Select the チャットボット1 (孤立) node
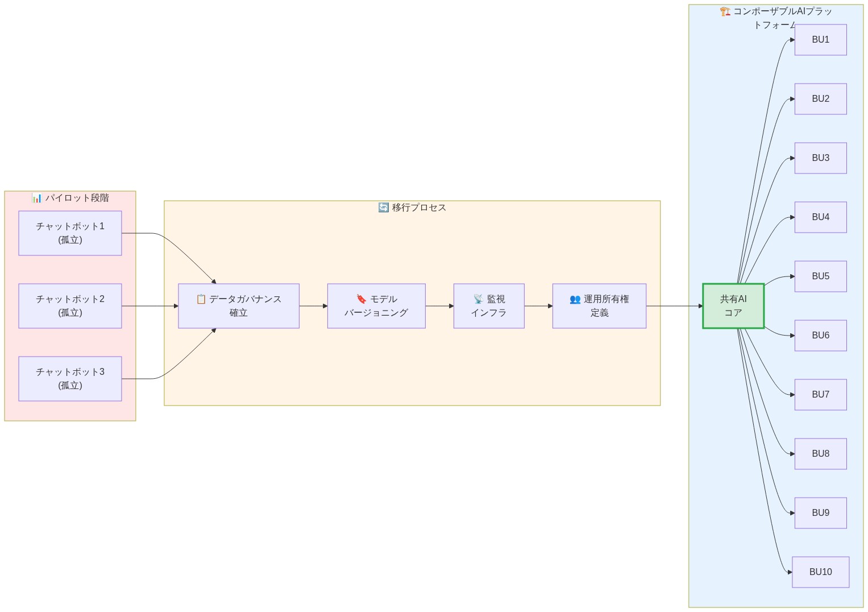Viewport: 868px width, 612px height. [x=70, y=233]
